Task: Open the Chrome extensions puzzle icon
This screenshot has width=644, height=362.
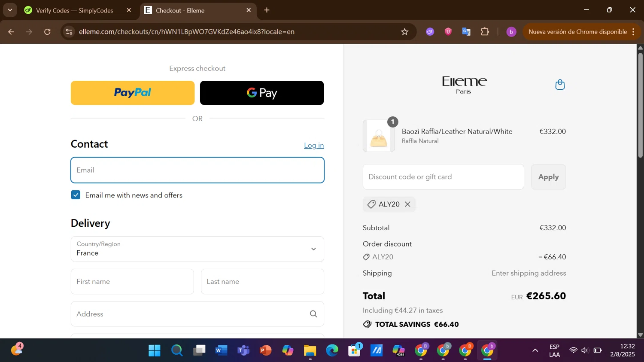Action: 485,32
